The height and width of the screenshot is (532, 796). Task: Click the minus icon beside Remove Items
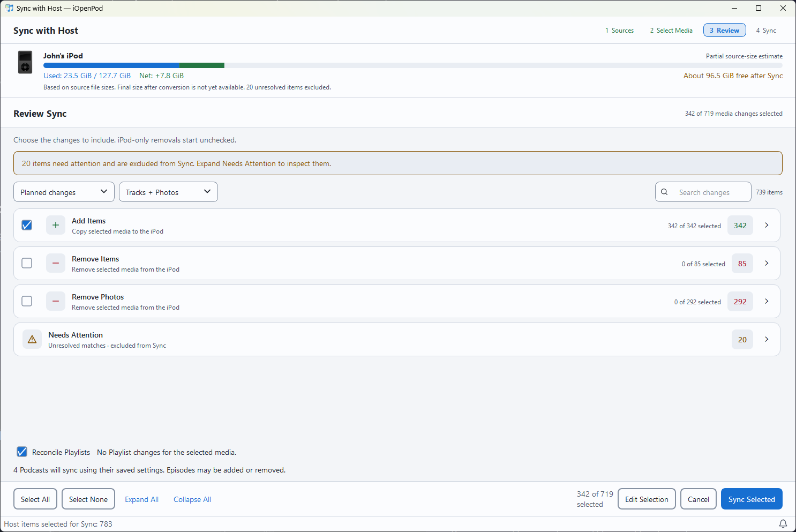56,264
